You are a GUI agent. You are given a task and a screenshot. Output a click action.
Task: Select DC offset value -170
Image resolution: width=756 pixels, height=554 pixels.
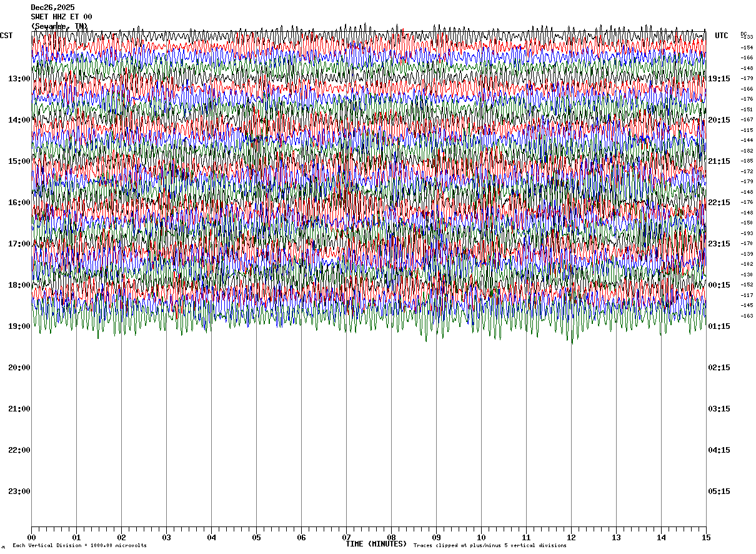[747, 243]
